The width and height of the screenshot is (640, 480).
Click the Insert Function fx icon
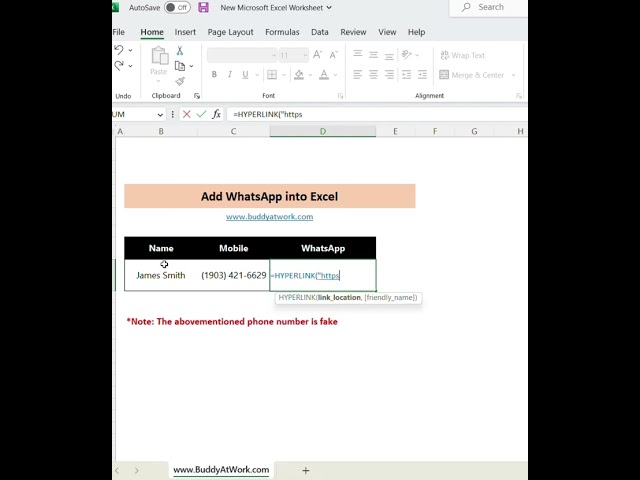coord(216,114)
